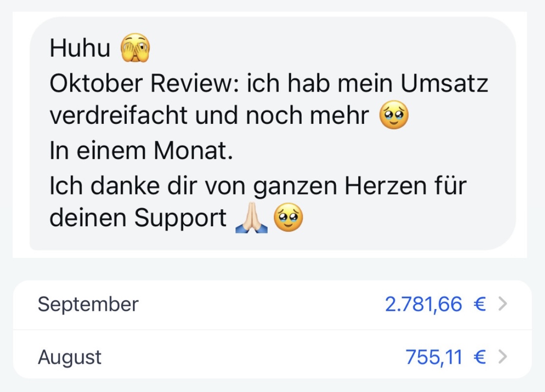Click the "Oktober Review:" text

coord(145,83)
